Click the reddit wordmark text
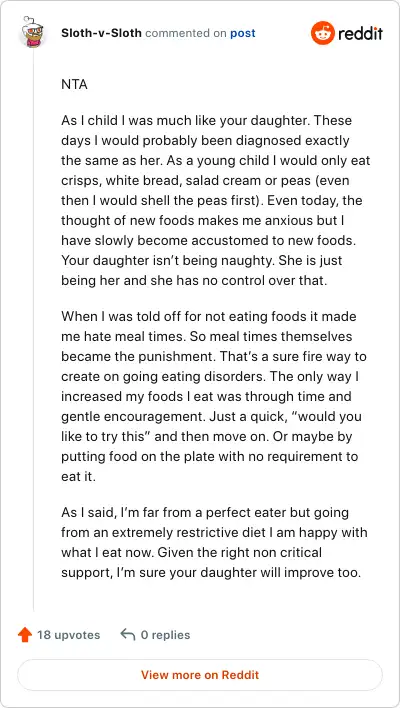Image resolution: width=400 pixels, height=708 pixels. (x=360, y=33)
